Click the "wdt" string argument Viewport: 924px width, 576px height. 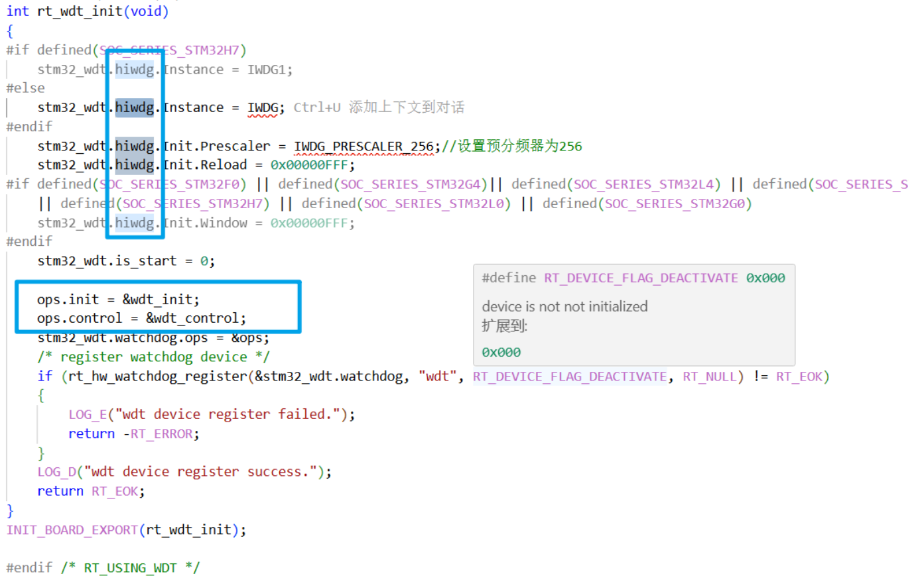click(438, 376)
